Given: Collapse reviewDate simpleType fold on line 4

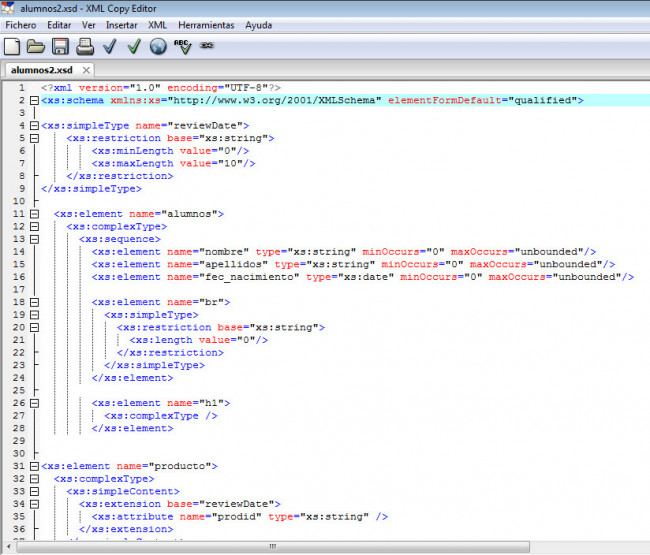Looking at the screenshot, I should (34, 126).
